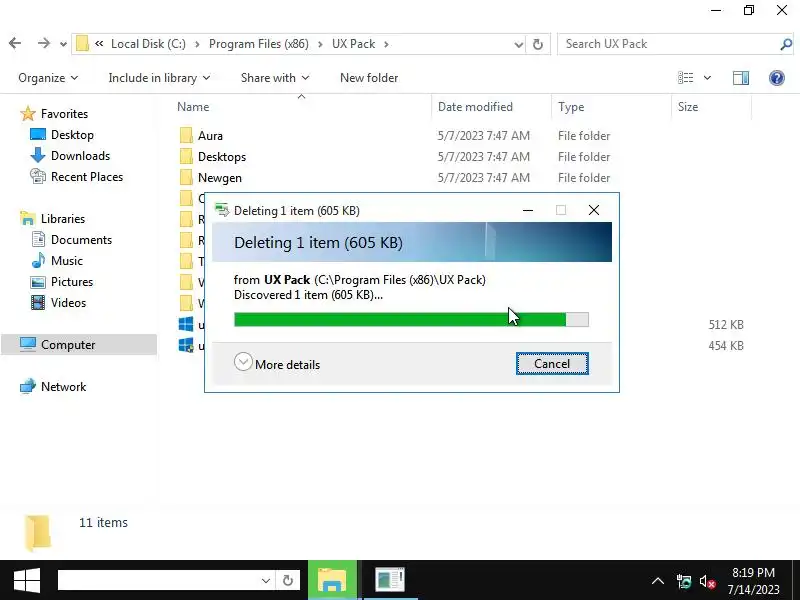Select the Newgen folder
This screenshot has height=600, width=800.
(x=220, y=178)
